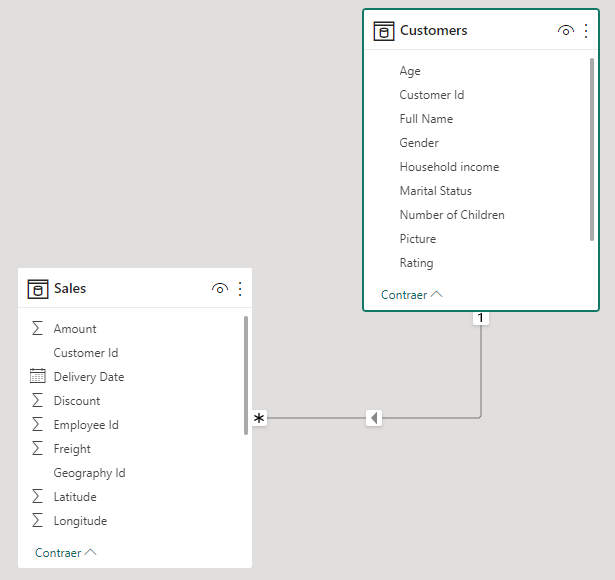Click the one-cardinality marker under Customers
This screenshot has width=615, height=580.
[x=481, y=318]
